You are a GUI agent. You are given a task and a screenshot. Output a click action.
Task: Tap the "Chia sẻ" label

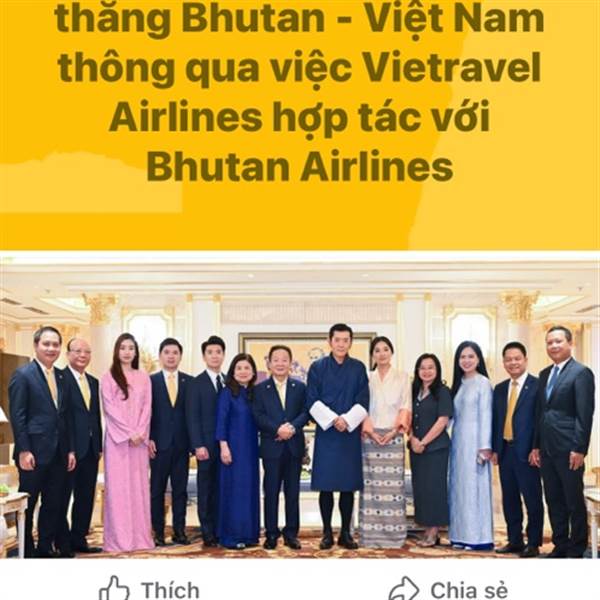(469, 590)
